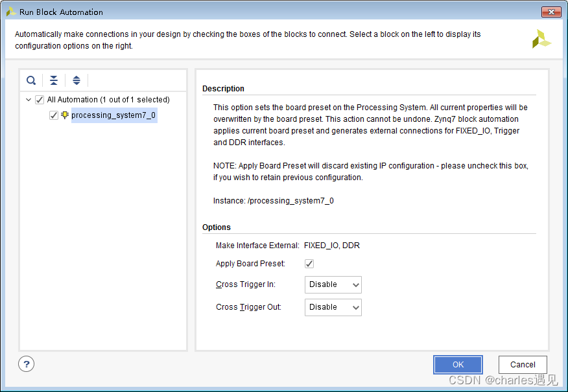Click the Vivado logo in the title bar
This screenshot has width=568, height=392.
[x=11, y=12]
